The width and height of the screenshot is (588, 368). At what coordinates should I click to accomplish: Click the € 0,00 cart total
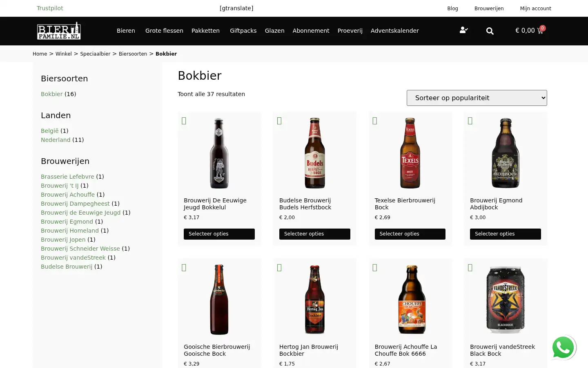tap(525, 31)
